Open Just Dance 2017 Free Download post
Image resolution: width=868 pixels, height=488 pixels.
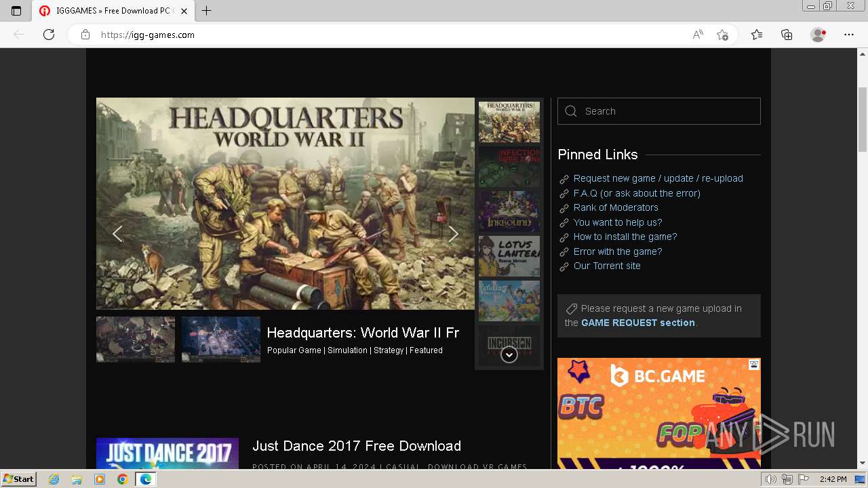tap(357, 446)
